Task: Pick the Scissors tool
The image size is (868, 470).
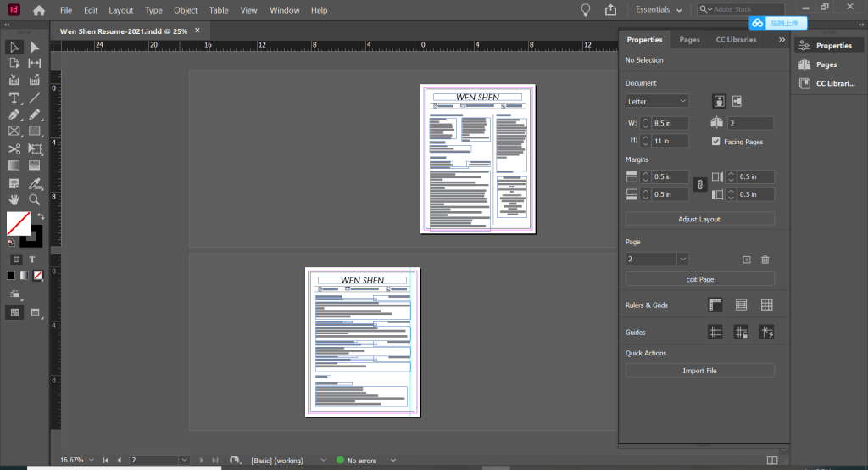Action: point(14,148)
